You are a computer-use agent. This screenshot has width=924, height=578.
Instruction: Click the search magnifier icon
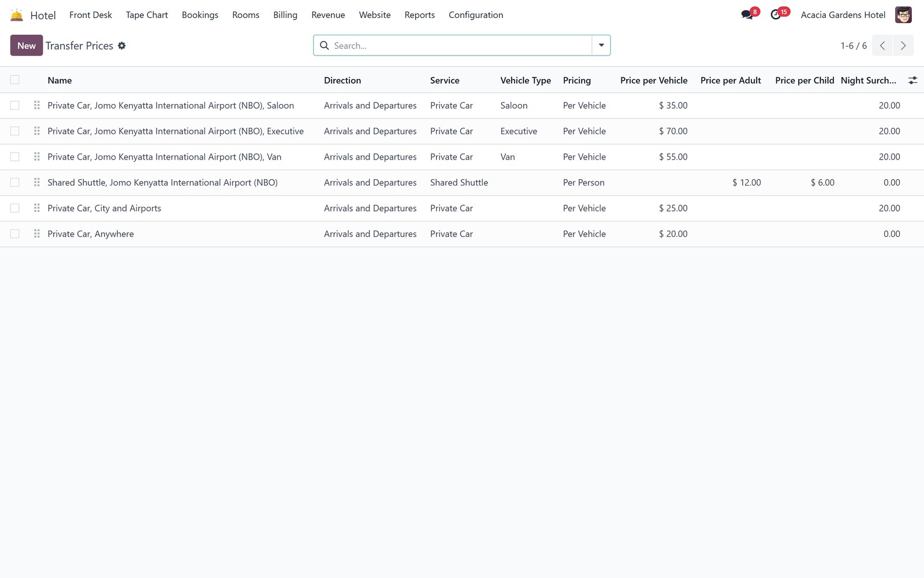coord(325,46)
